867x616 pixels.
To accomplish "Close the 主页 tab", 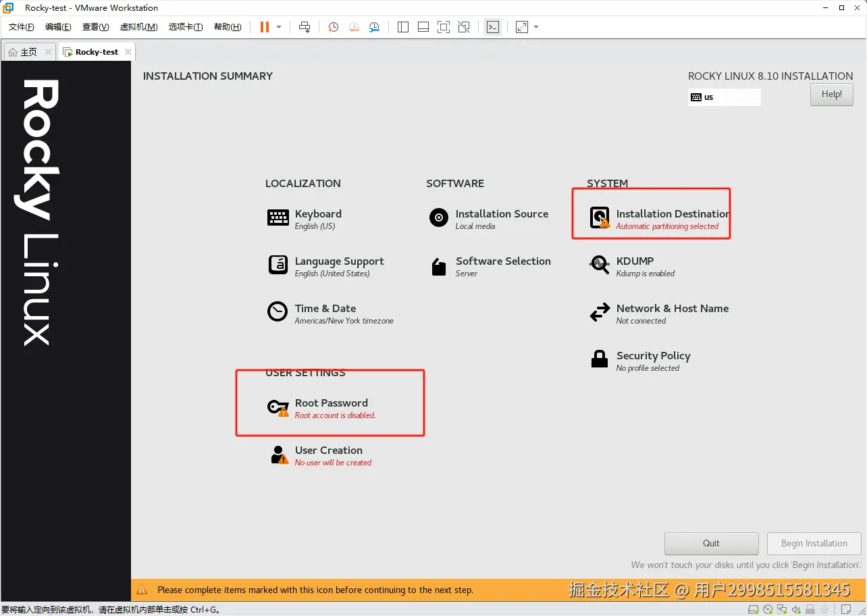I will click(x=48, y=52).
